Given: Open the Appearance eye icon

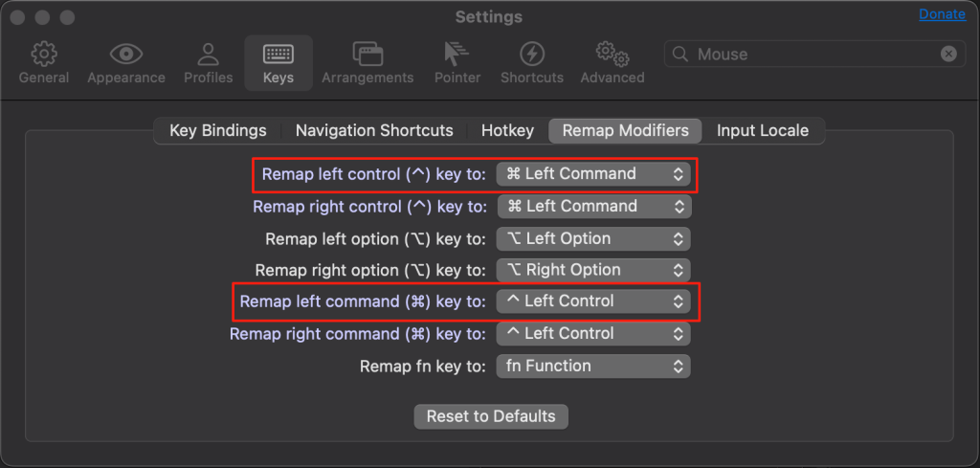Looking at the screenshot, I should pyautogui.click(x=126, y=55).
